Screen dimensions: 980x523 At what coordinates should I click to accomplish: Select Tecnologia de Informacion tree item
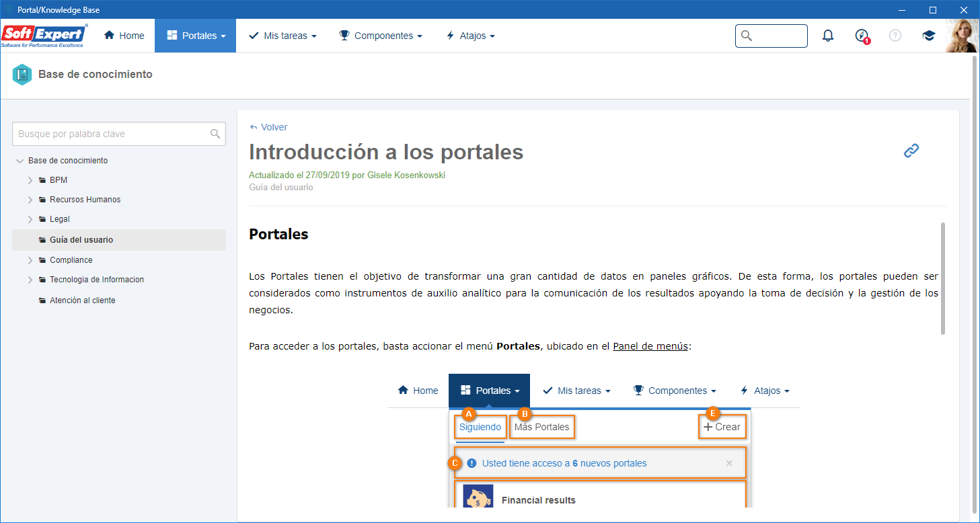pos(97,280)
